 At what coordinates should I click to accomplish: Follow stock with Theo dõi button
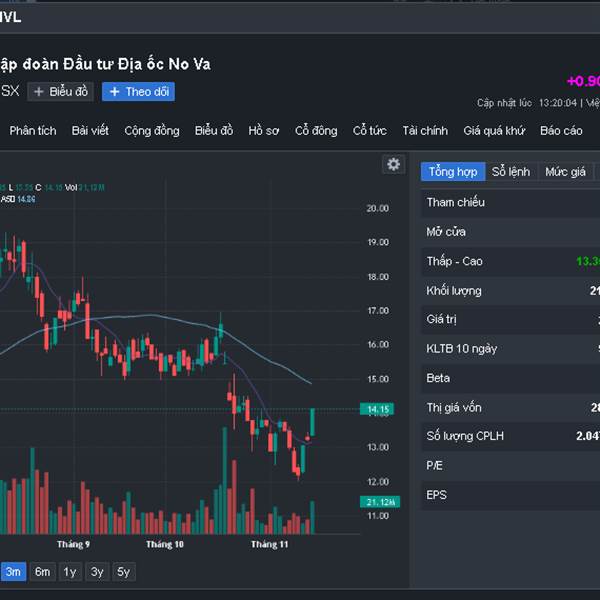coord(138,92)
